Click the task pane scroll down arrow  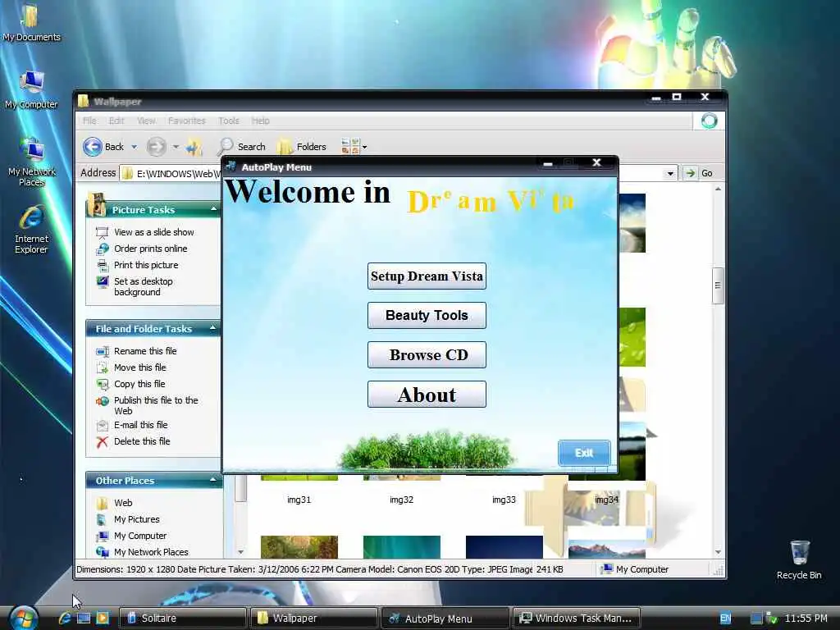pyautogui.click(x=240, y=552)
